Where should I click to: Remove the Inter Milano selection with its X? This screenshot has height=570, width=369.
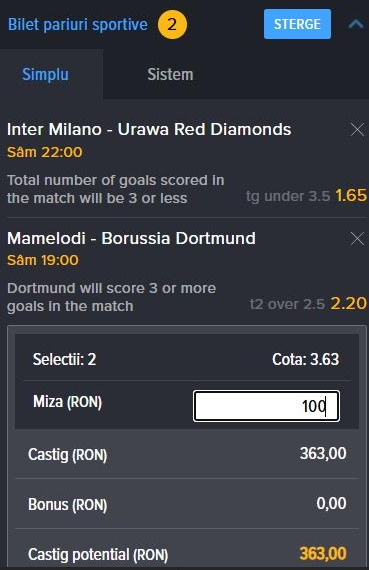pyautogui.click(x=357, y=129)
